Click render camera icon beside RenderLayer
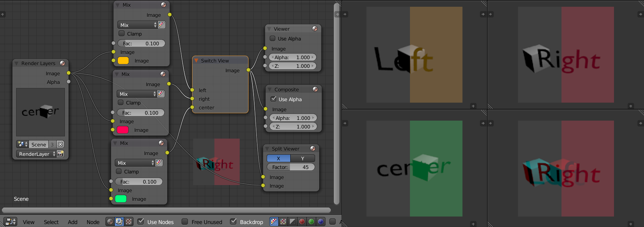Viewport: 644px width, 227px height. [x=60, y=154]
